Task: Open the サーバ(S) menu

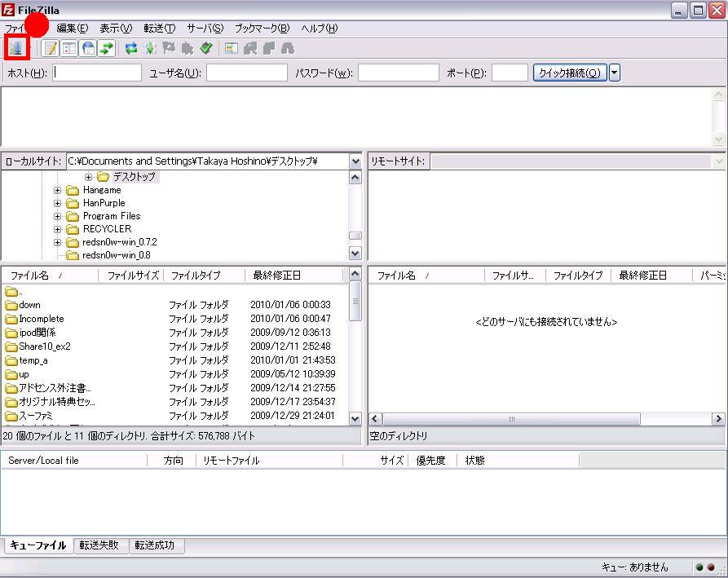Action: [x=205, y=29]
